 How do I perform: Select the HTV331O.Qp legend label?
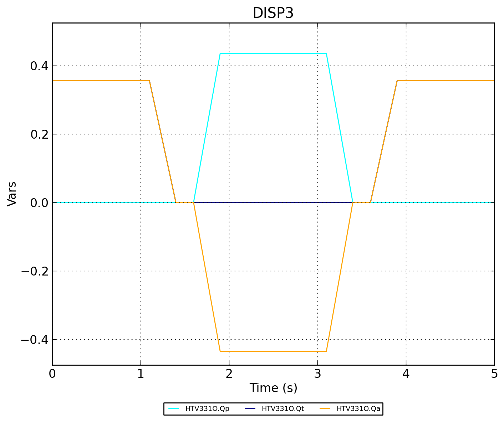pos(207,409)
